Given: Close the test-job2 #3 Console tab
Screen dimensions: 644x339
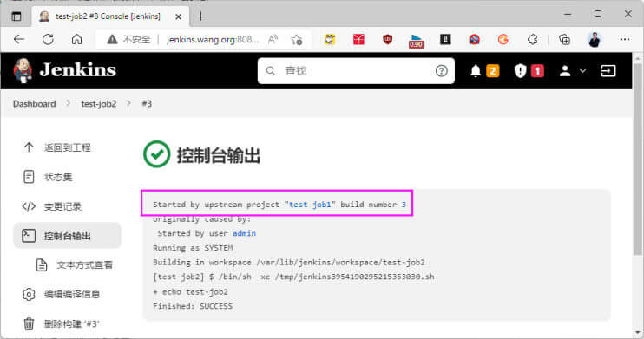Looking at the screenshot, I should click(178, 16).
